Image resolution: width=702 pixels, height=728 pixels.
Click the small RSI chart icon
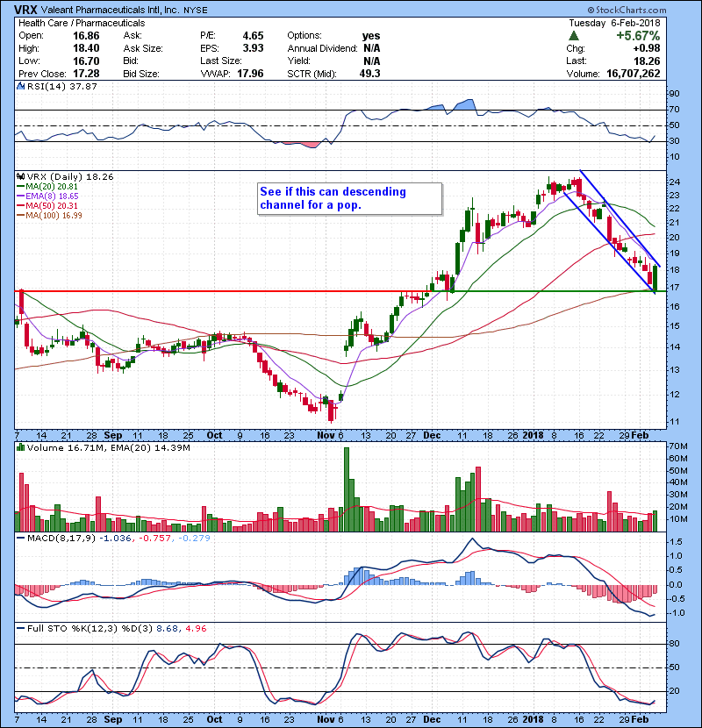[20, 86]
